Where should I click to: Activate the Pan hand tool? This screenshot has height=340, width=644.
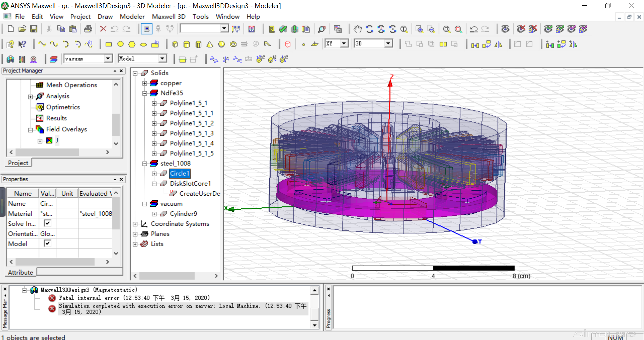pyautogui.click(x=358, y=29)
